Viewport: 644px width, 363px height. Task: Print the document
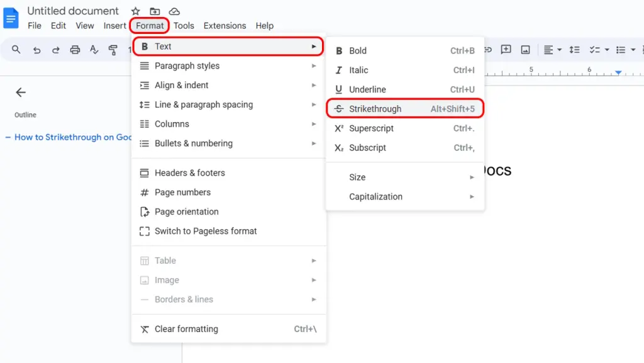pyautogui.click(x=74, y=49)
